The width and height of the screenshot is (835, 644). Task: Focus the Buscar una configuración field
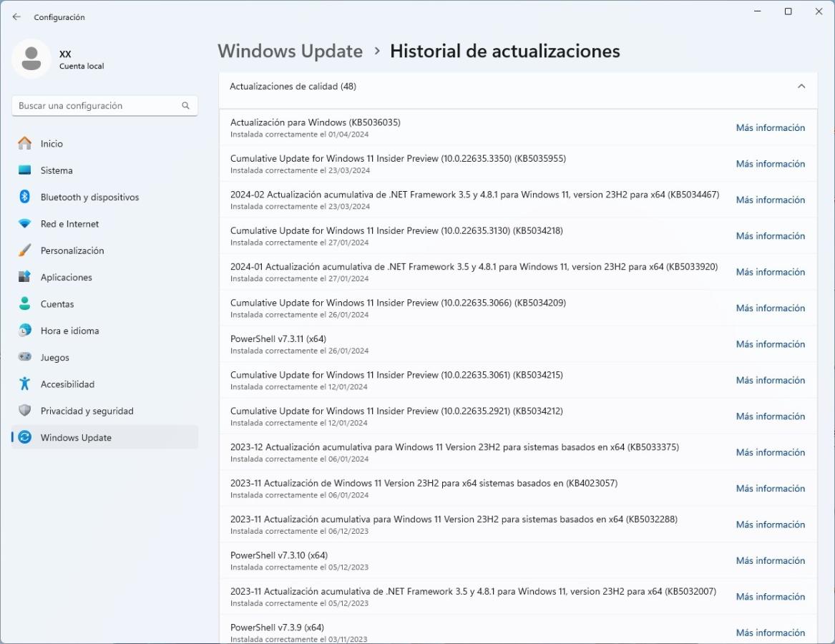point(97,105)
